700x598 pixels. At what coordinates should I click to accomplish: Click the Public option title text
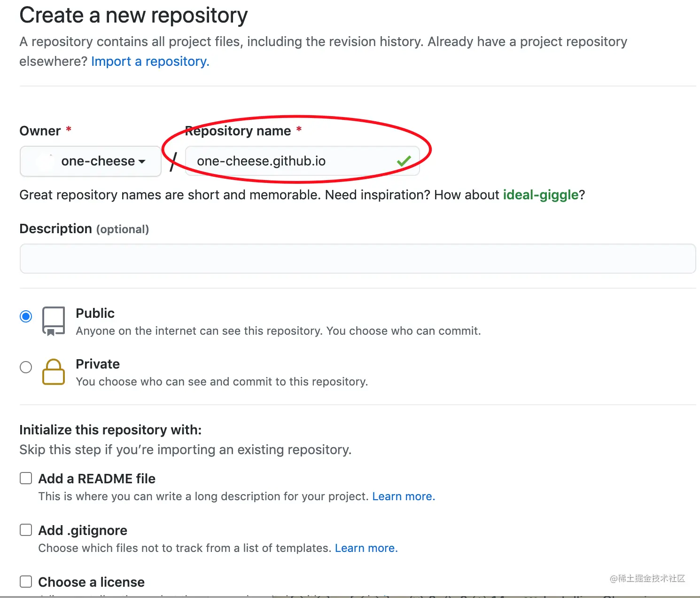tap(95, 313)
